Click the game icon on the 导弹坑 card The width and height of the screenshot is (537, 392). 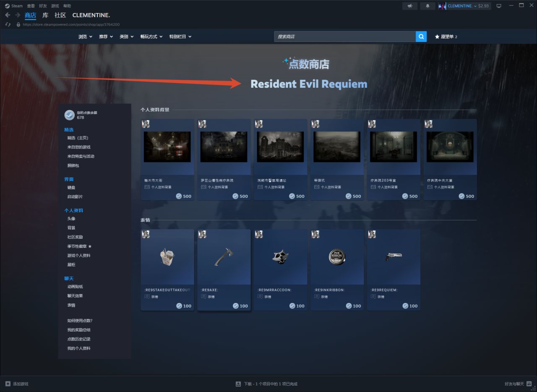pos(315,124)
